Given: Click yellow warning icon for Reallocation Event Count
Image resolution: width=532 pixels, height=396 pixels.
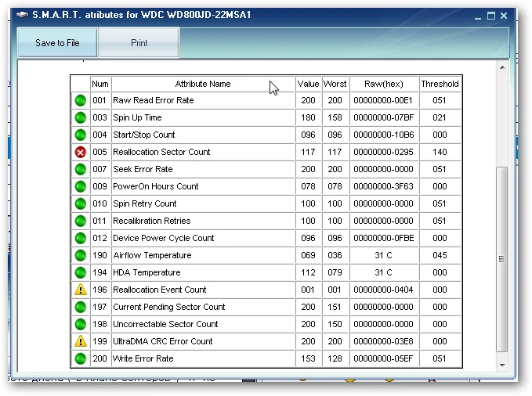Looking at the screenshot, I should click(81, 290).
